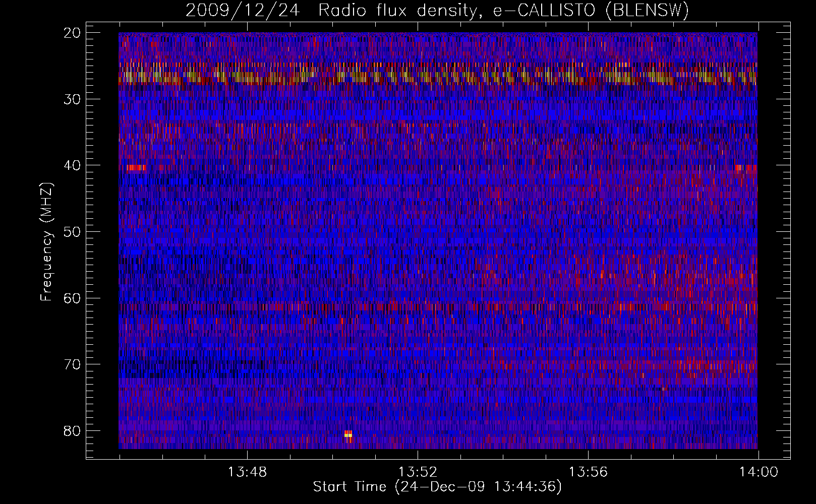This screenshot has width=816, height=504.
Task: Click the red burst at 40 MHz left edge
Action: [136, 168]
